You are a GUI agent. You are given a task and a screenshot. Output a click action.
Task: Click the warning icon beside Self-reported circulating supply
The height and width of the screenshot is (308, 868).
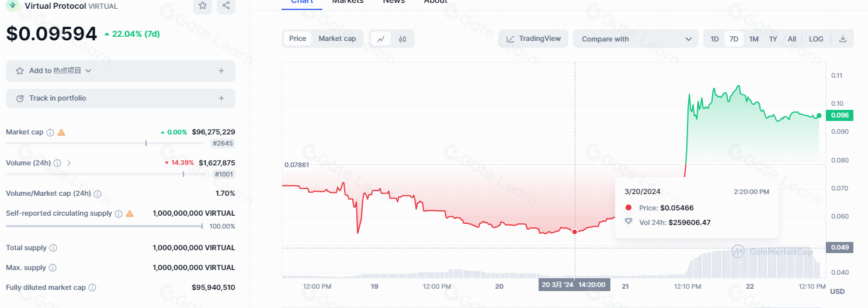[130, 214]
